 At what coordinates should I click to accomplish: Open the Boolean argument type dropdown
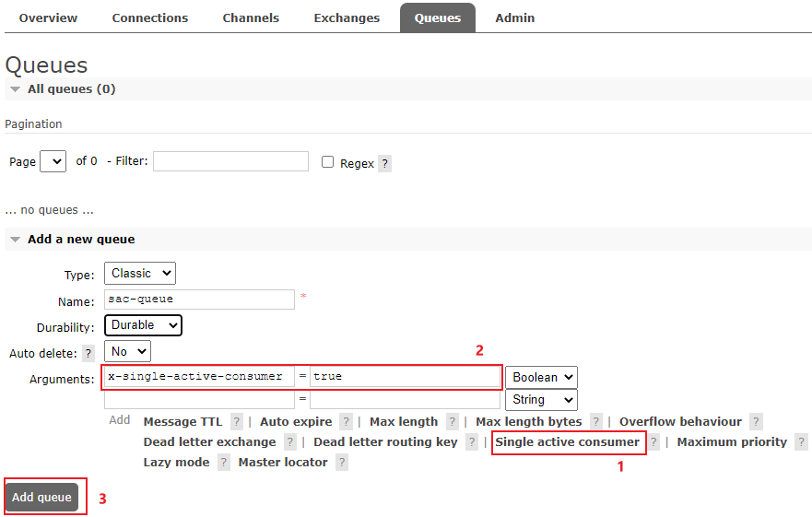click(541, 377)
